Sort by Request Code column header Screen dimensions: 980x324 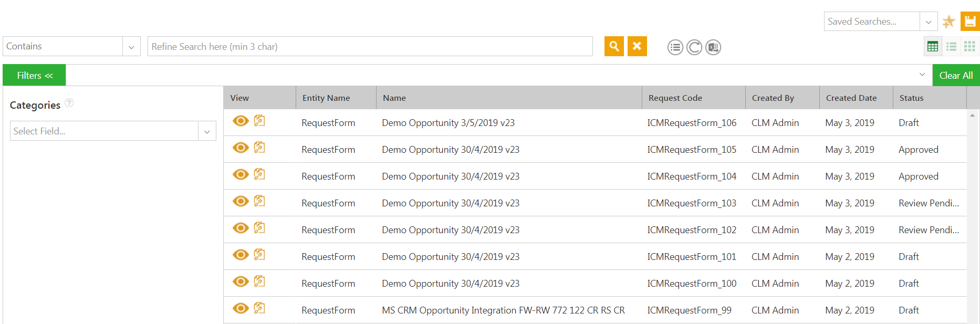(x=675, y=98)
